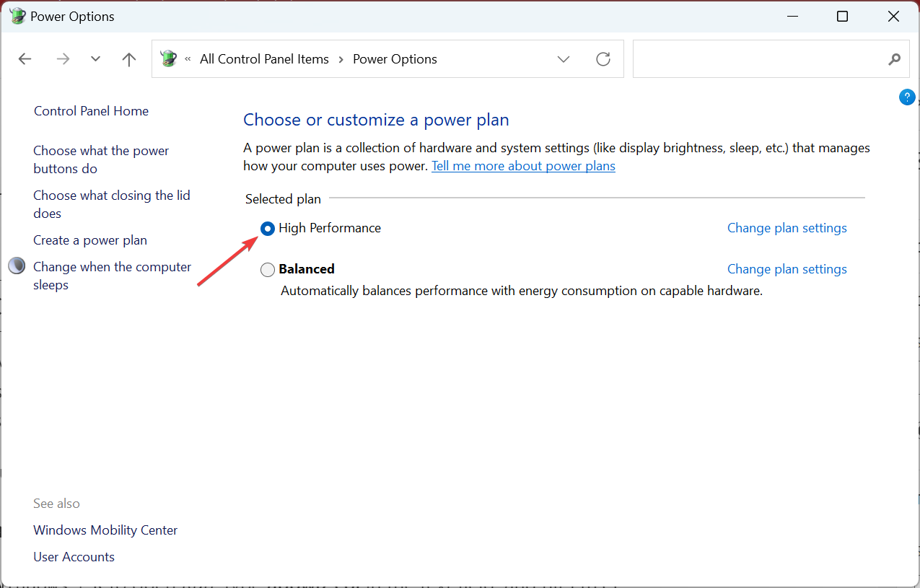Open the recent locations dropdown chevron
920x588 pixels.
(x=95, y=59)
